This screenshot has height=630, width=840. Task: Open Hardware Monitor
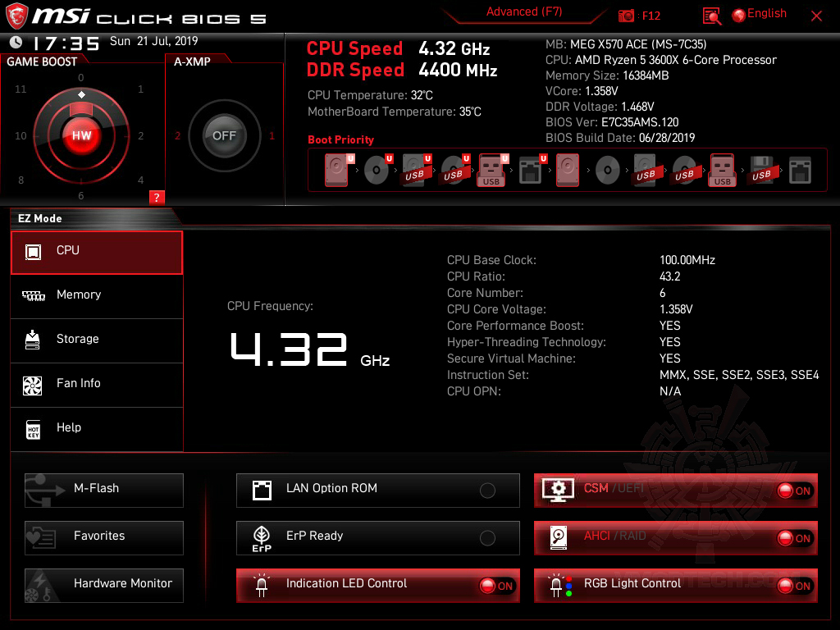pyautogui.click(x=103, y=585)
